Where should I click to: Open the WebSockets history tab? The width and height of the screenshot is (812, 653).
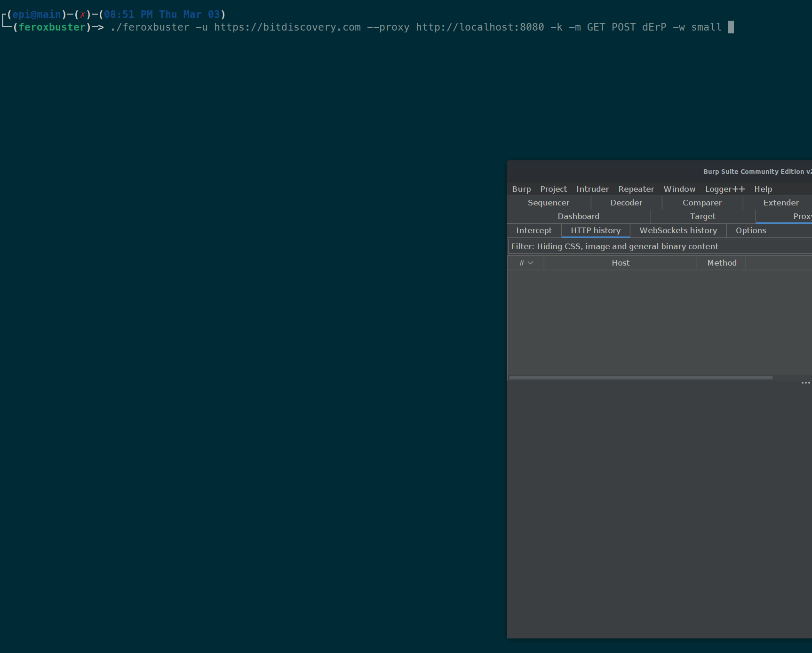(678, 230)
